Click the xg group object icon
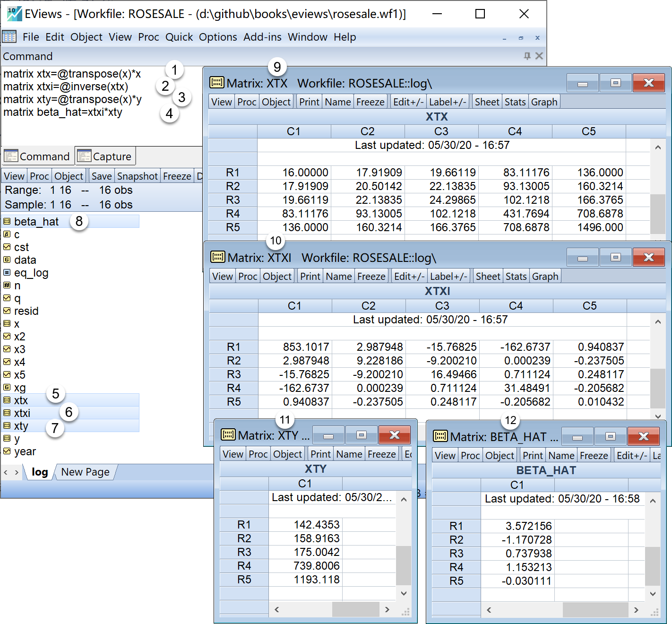 click(x=7, y=388)
